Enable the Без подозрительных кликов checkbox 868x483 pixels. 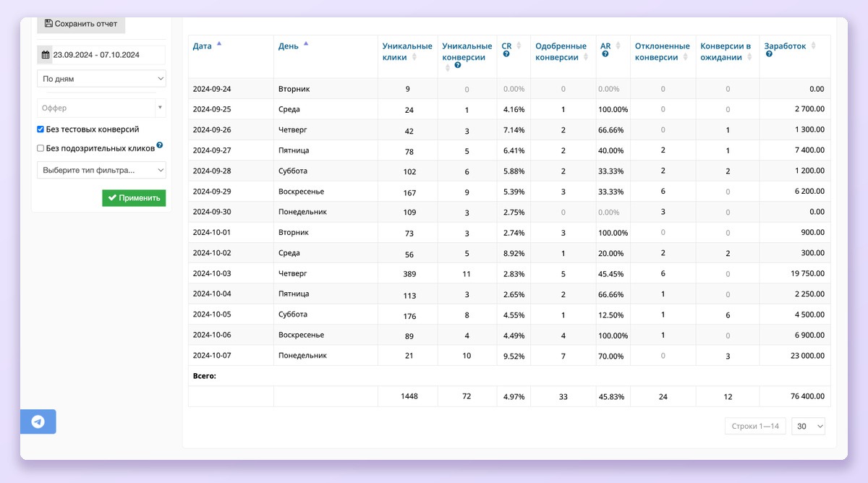coord(41,149)
